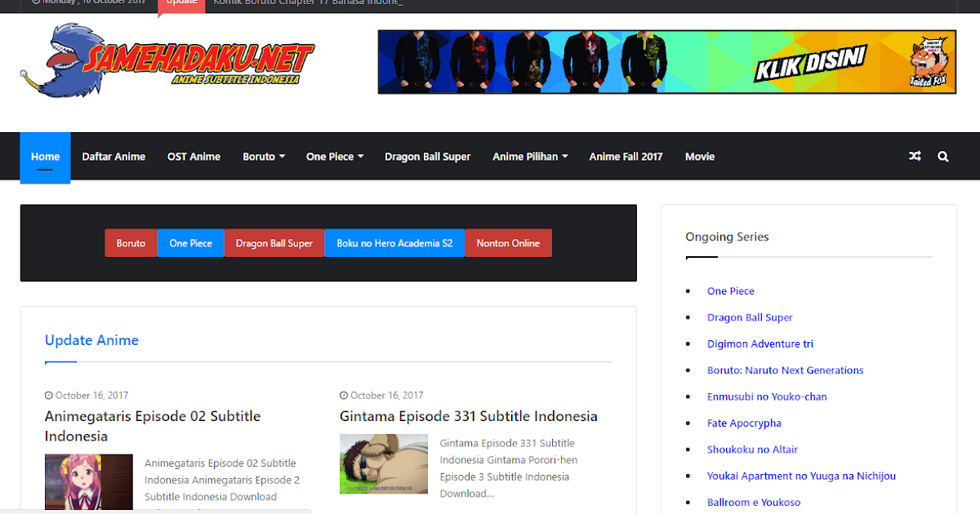
Task: Open Anime Fall 2017 menu item
Action: click(x=626, y=157)
